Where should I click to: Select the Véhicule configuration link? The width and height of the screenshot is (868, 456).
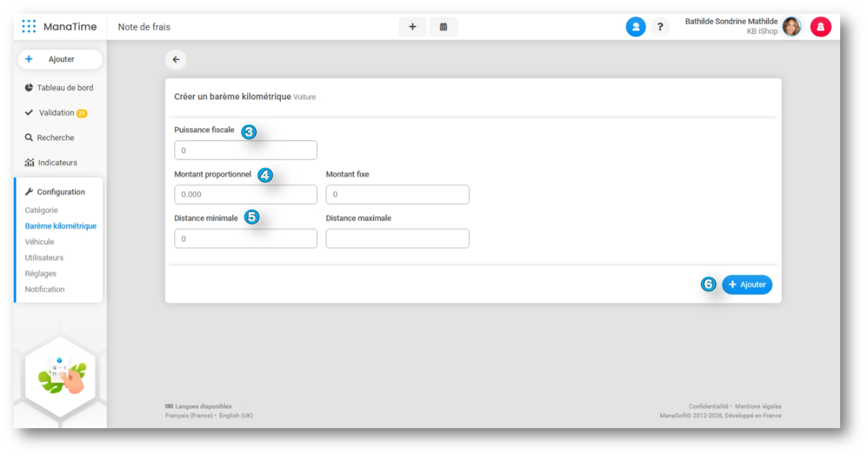[x=39, y=242]
